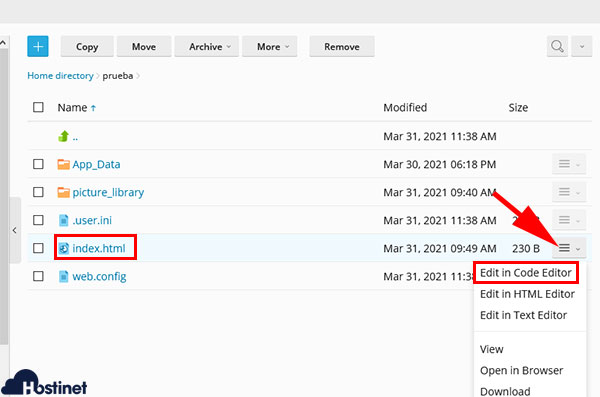The height and width of the screenshot is (397, 600).
Task: Check the .user.ini row checkbox
Action: (x=38, y=220)
